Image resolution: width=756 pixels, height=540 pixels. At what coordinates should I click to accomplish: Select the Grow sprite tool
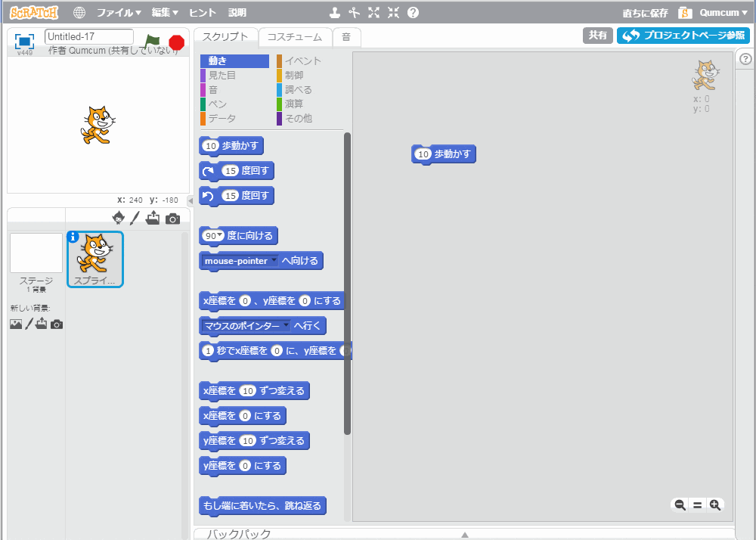[373, 13]
